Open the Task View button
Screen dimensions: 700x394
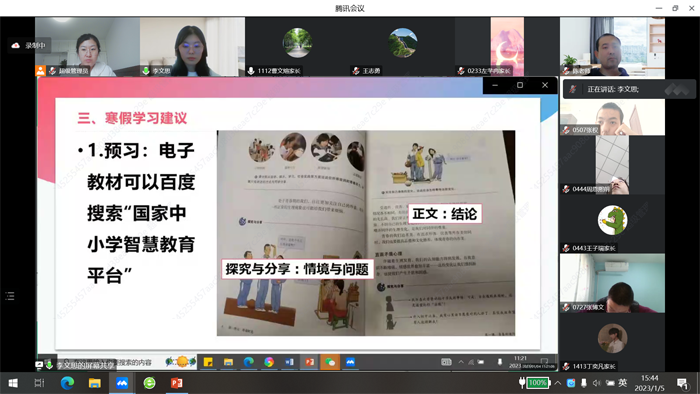pos(40,383)
